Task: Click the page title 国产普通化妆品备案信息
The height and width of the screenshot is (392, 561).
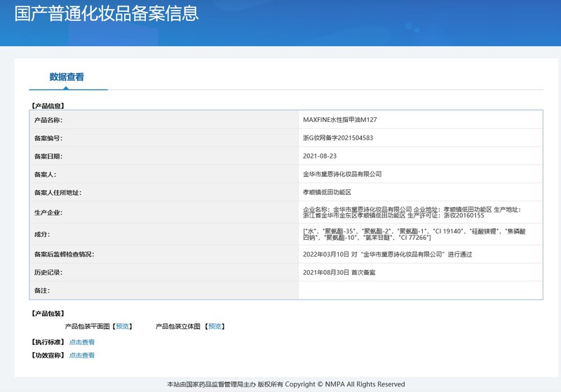Action: [x=107, y=13]
